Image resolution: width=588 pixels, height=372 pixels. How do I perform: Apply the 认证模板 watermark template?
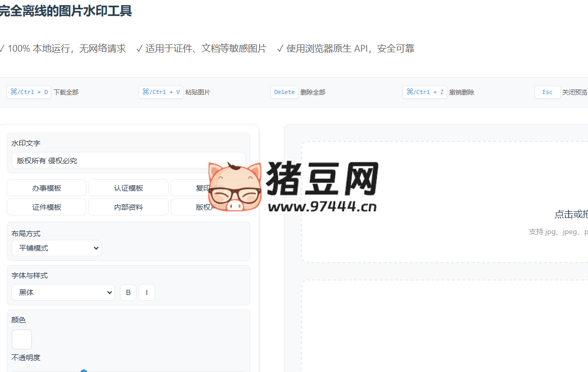click(128, 188)
